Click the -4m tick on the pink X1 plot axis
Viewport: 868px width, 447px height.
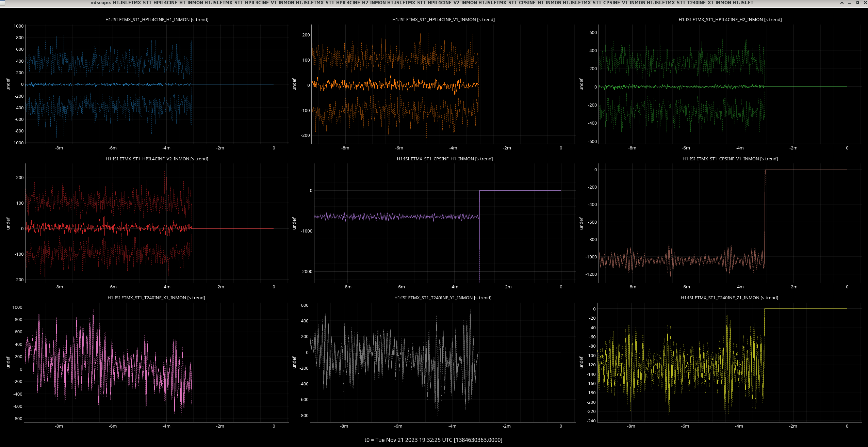pyautogui.click(x=166, y=426)
